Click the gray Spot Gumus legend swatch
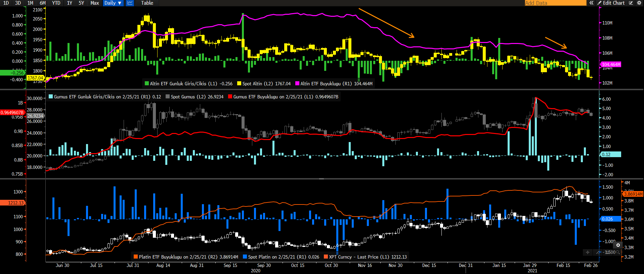Screen dimensions: 644x274 click(x=168, y=97)
